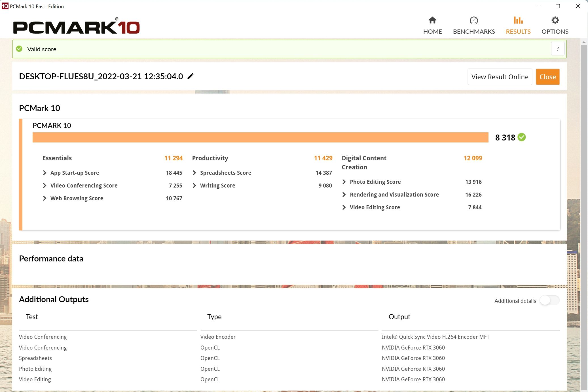The height and width of the screenshot is (392, 588).
Task: Minimize the PCMark 10 window
Action: [538, 6]
